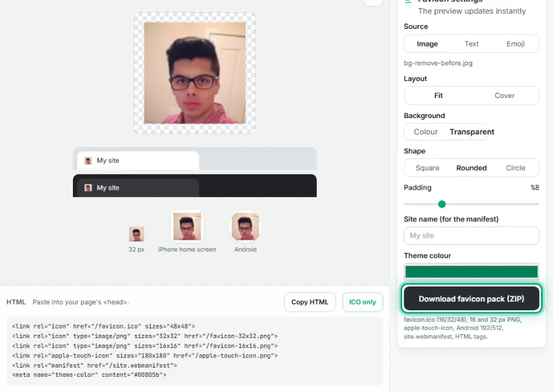
Task: Click the large favicon preview image
Action: [x=195, y=73]
